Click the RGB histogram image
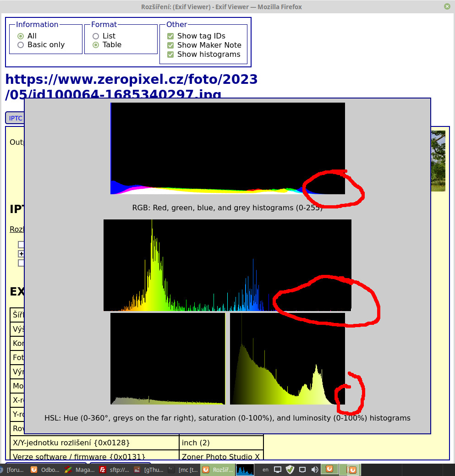This screenshot has width=455, height=476. coord(228,148)
